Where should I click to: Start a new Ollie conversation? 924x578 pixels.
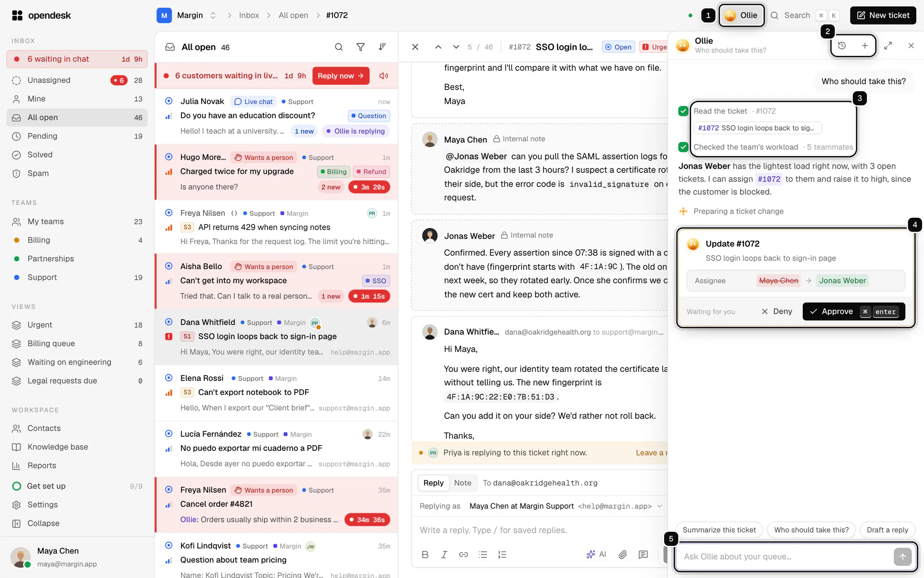865,46
